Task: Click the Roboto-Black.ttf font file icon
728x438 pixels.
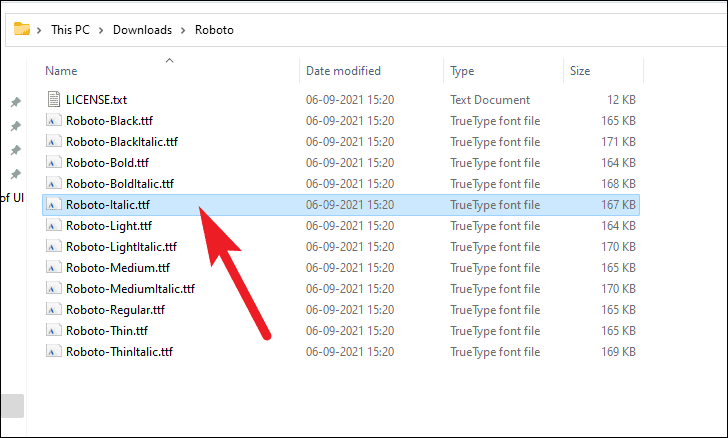Action: (54, 121)
